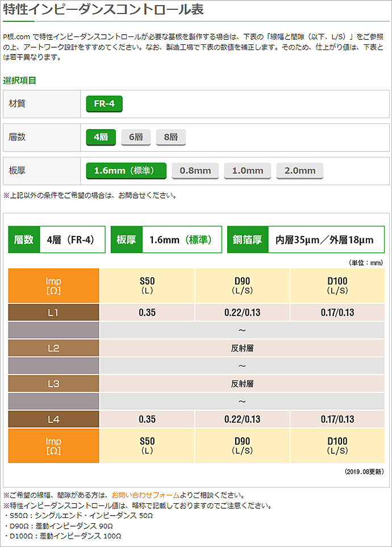Set board thickness to 2.0mm
Viewport: 392px width, 547px height.
click(300, 171)
